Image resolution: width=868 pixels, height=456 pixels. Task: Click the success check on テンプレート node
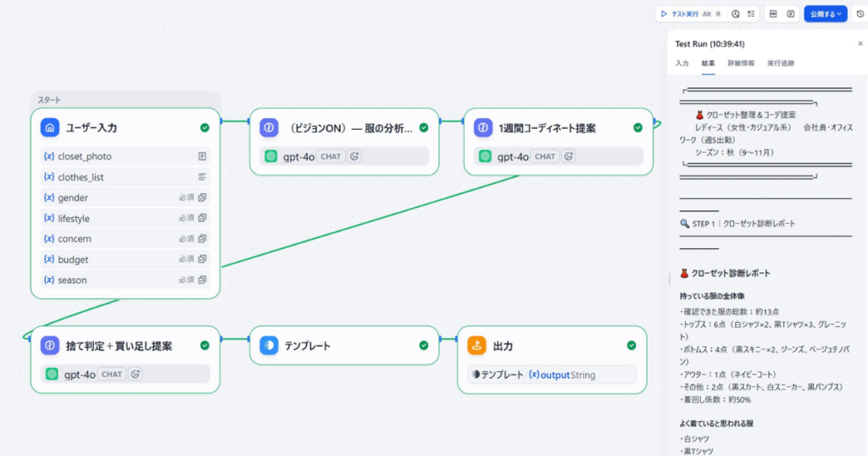click(x=424, y=345)
